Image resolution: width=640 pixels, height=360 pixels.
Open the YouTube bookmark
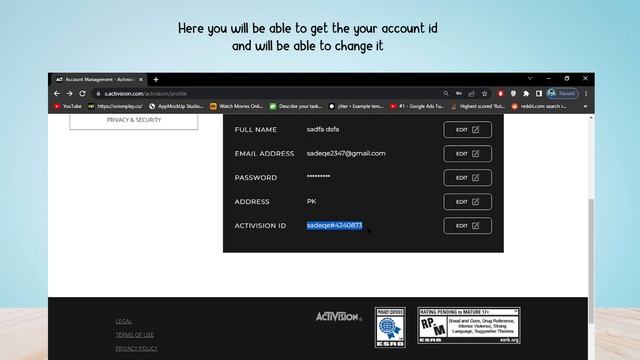[68, 106]
